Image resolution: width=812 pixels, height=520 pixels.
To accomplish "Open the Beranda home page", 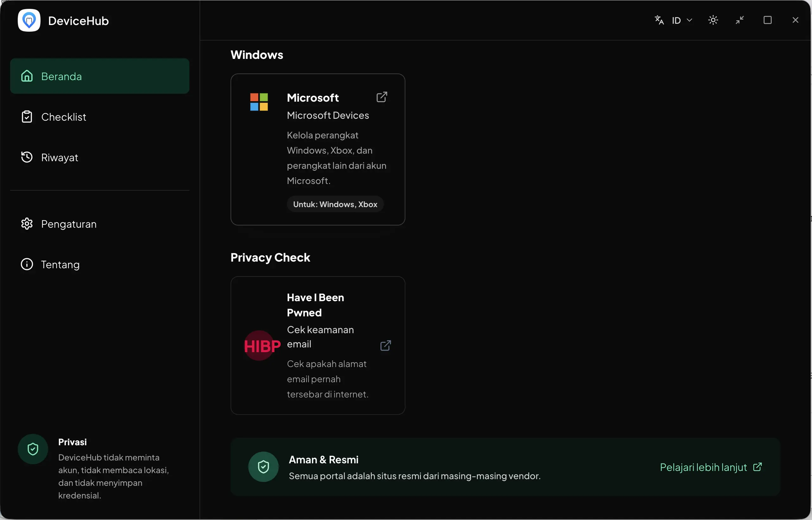I will click(100, 76).
